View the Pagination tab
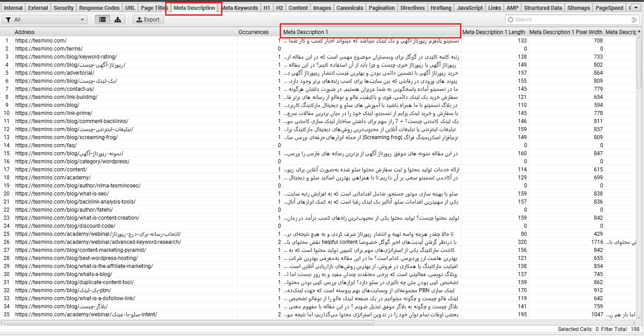The width and height of the screenshot is (644, 336). (x=382, y=8)
